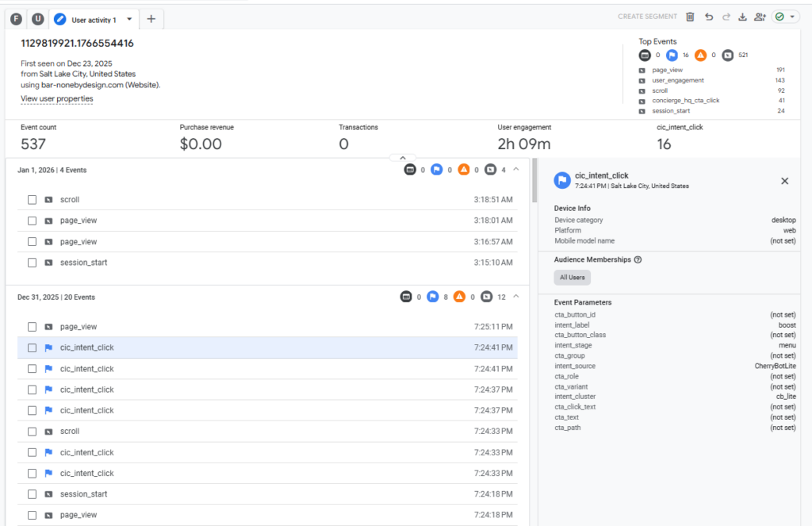Check the scroll event at 3:18:51 AM
The image size is (812, 526).
[33, 200]
